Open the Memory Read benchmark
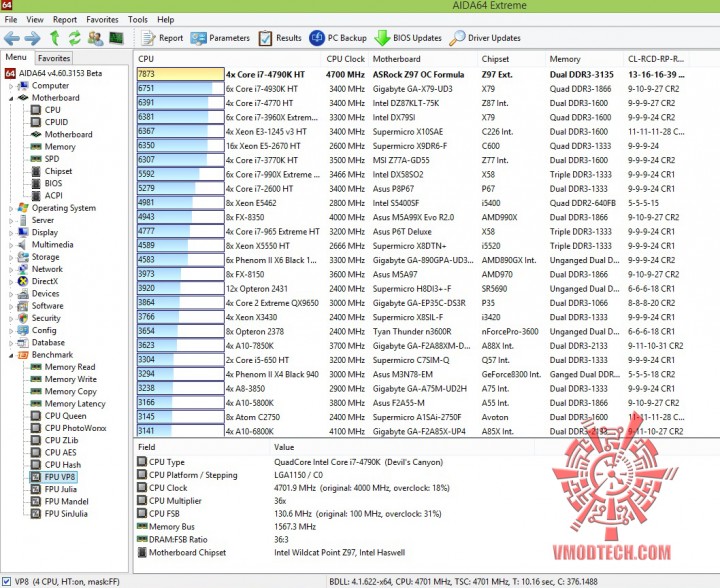Screen dimensions: 720x588 (70, 367)
